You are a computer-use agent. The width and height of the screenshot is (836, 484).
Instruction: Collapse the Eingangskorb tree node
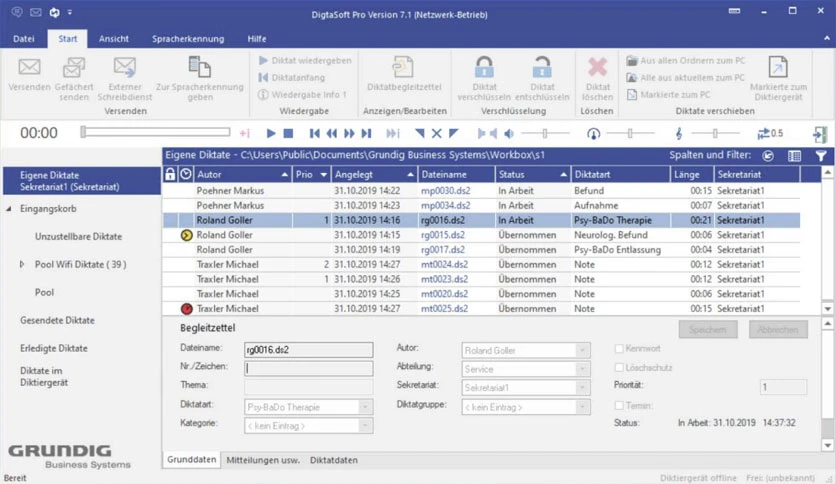click(9, 209)
